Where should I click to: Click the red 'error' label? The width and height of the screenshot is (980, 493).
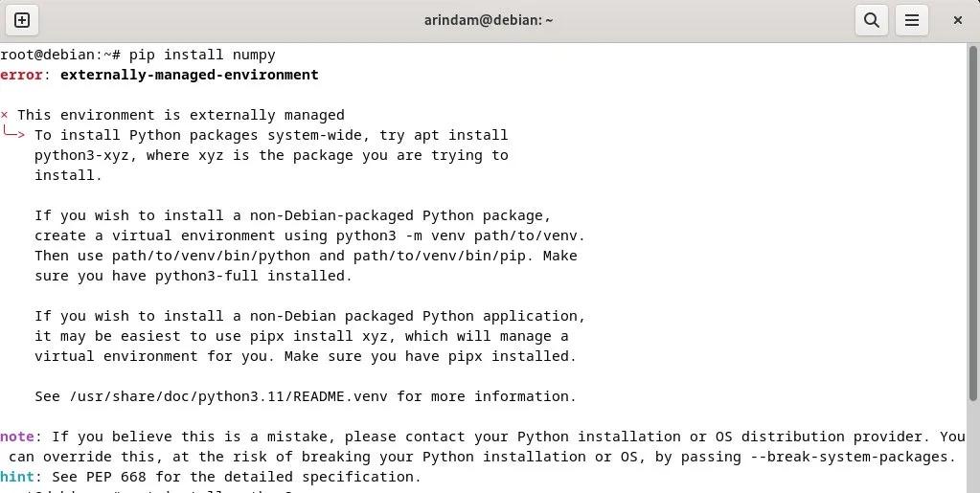pos(21,75)
